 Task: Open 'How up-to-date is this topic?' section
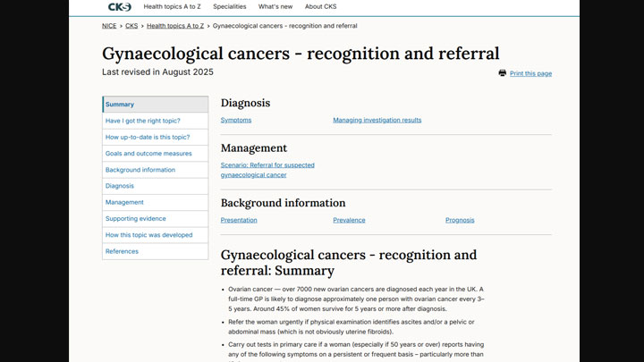148,137
